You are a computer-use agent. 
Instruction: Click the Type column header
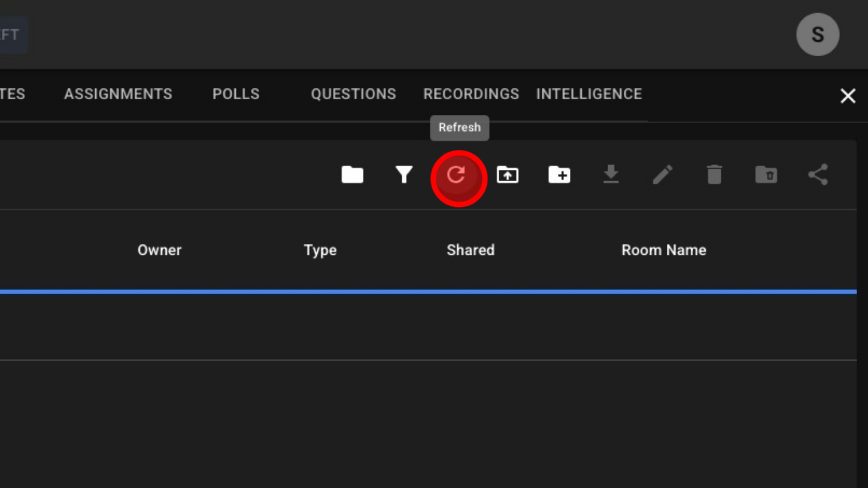pyautogui.click(x=320, y=250)
